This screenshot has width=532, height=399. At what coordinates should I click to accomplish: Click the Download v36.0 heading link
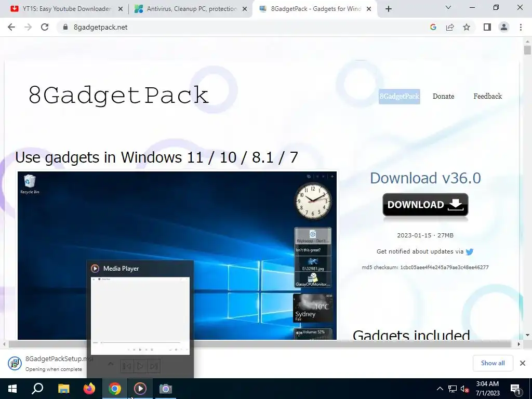pos(425,178)
